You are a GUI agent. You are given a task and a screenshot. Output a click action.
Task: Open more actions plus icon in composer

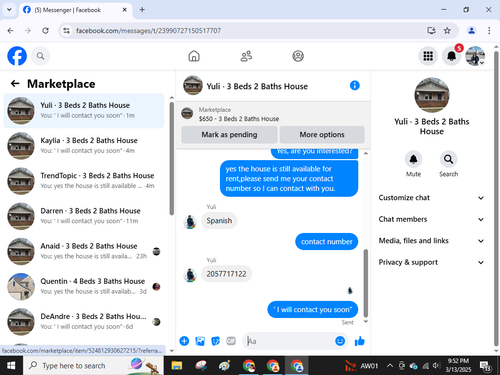pyautogui.click(x=184, y=341)
